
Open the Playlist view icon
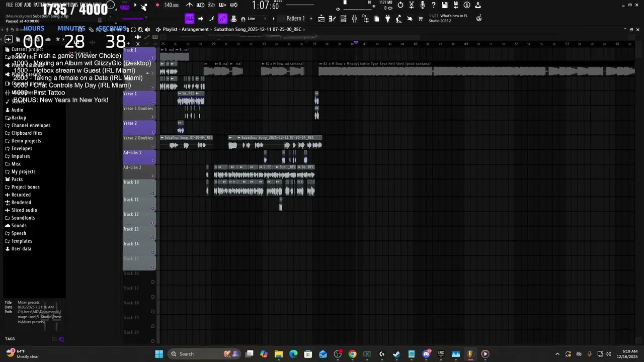321,19
